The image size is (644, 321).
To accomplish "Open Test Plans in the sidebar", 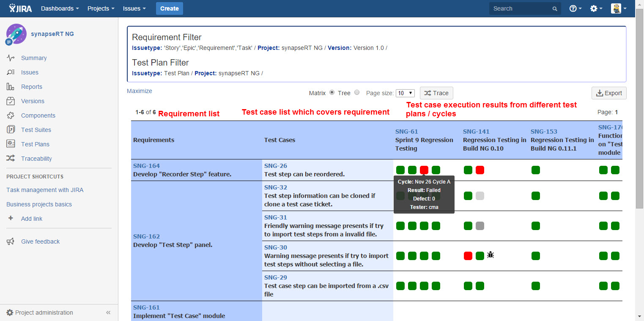I will (35, 144).
